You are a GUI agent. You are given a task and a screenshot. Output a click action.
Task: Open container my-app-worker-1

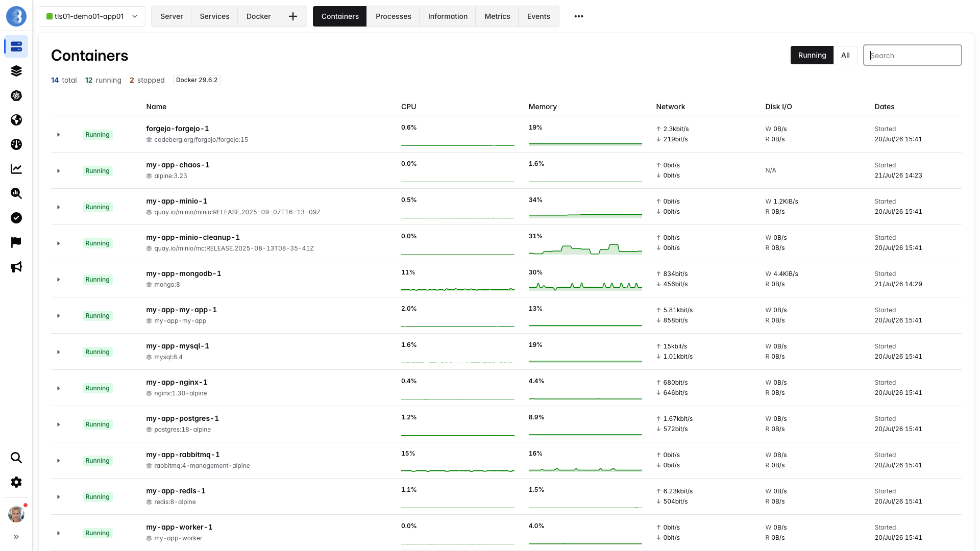pos(179,527)
